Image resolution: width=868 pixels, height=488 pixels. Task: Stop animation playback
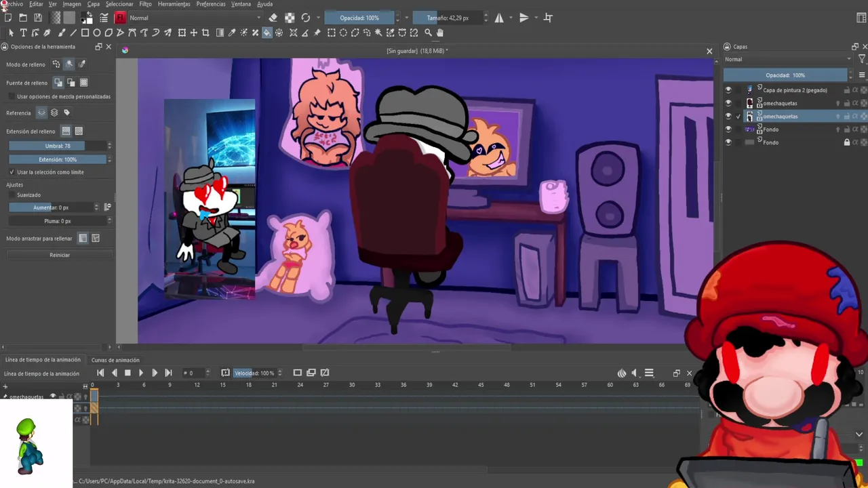tap(127, 373)
